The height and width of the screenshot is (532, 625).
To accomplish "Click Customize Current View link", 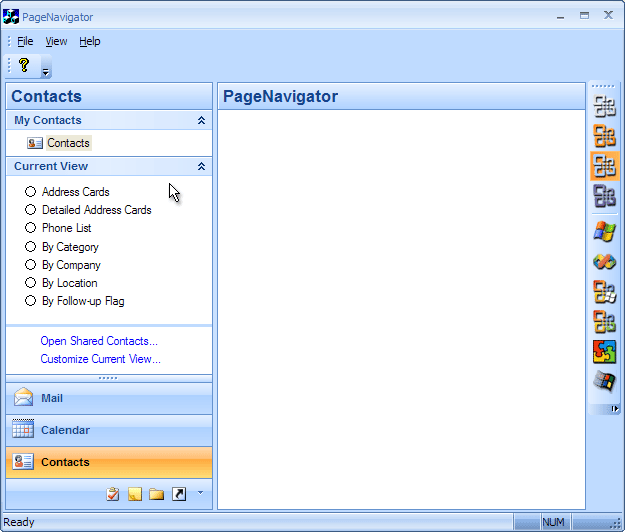I will click(100, 359).
